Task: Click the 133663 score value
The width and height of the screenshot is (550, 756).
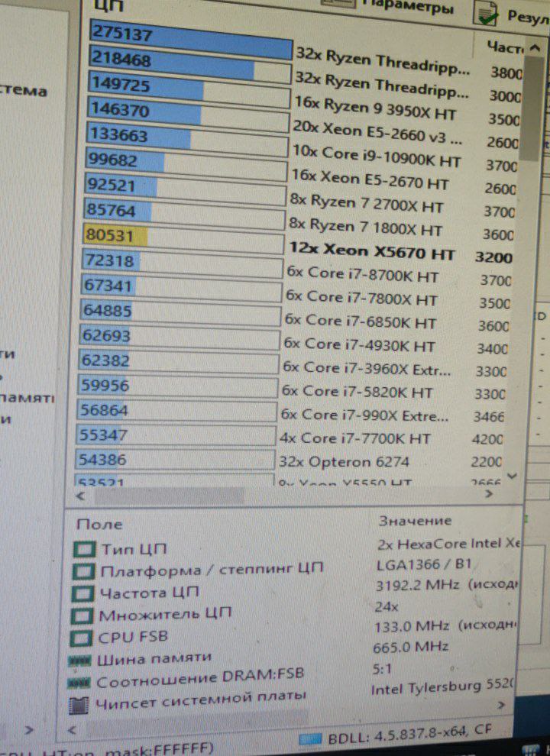Action: (x=118, y=134)
